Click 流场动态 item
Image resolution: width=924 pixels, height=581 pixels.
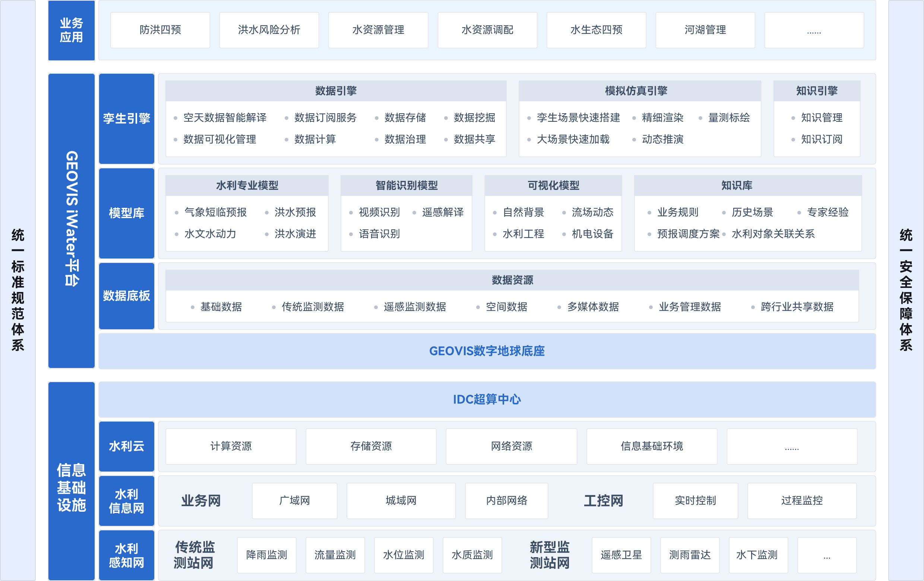pos(592,212)
